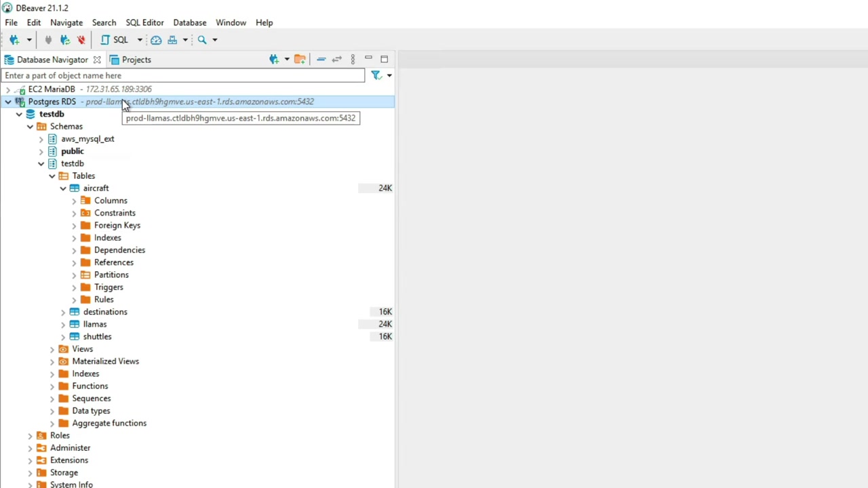Click the testdb database cylinder icon
The image size is (868, 488).
31,114
